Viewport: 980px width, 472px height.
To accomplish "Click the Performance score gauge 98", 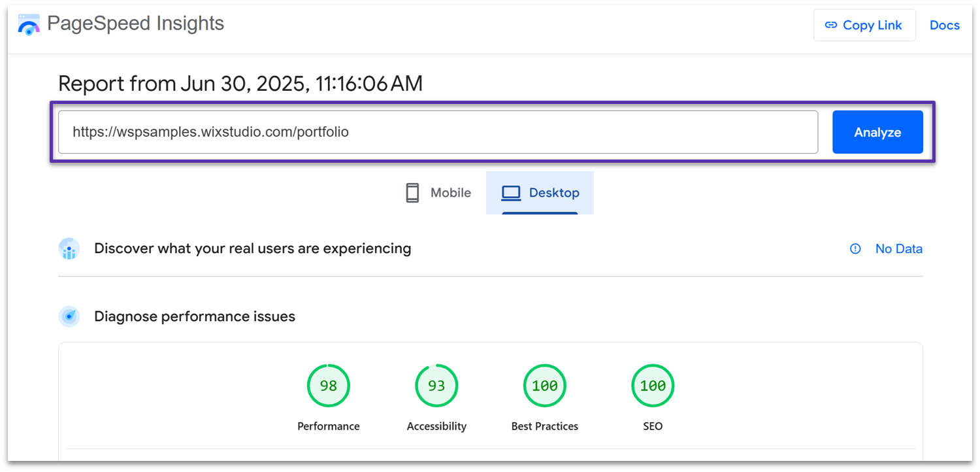I will coord(329,386).
